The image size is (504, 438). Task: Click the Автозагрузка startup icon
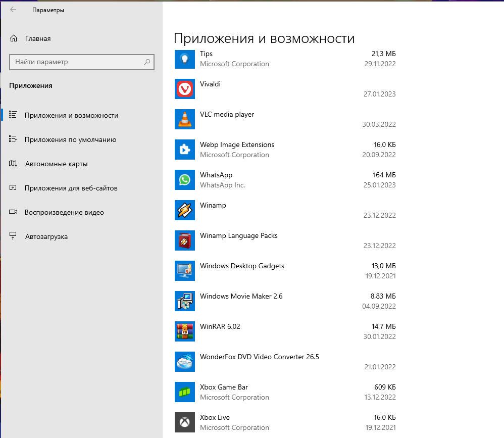click(x=13, y=236)
